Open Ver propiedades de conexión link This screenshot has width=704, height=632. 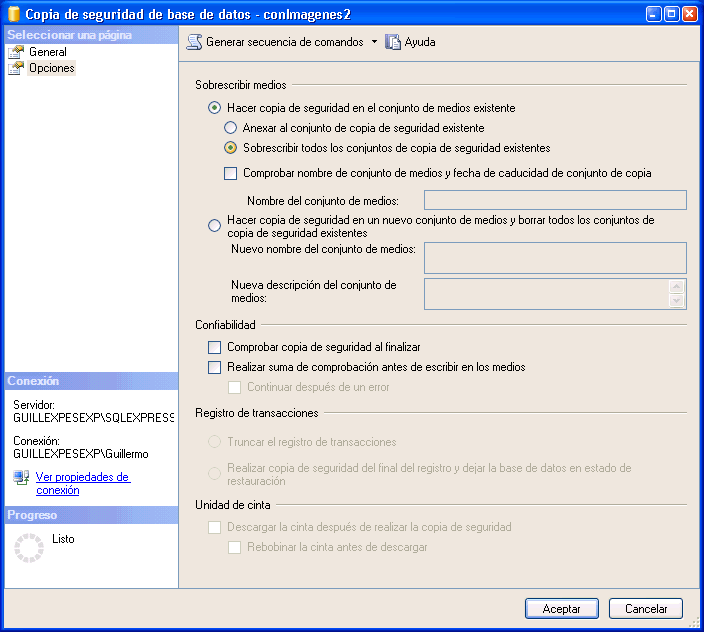pyautogui.click(x=83, y=483)
